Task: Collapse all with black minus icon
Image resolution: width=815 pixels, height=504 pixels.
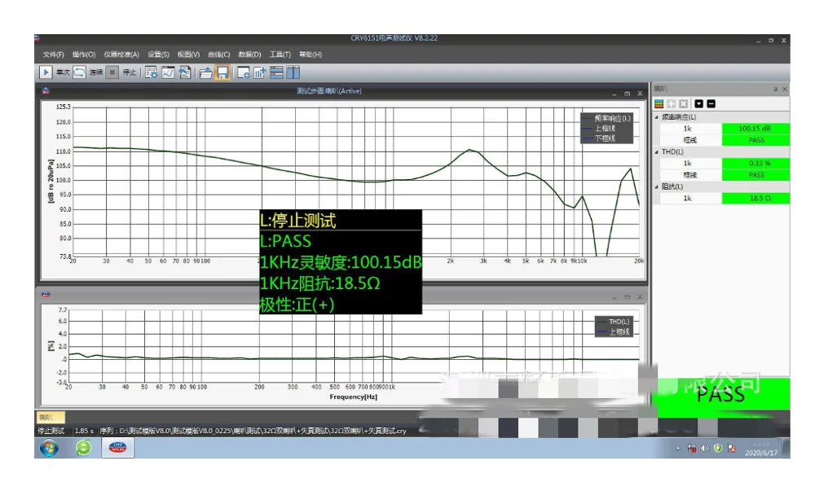Action: pos(711,103)
